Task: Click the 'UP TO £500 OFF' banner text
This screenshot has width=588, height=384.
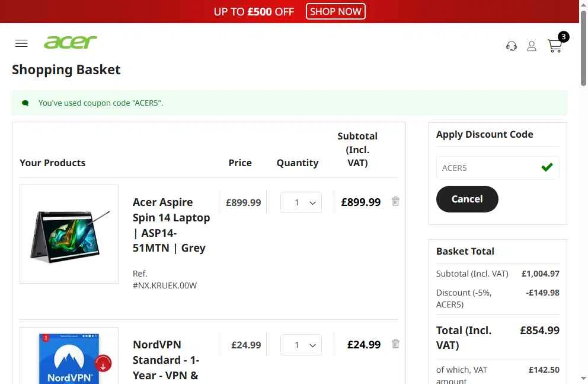Action: [254, 12]
